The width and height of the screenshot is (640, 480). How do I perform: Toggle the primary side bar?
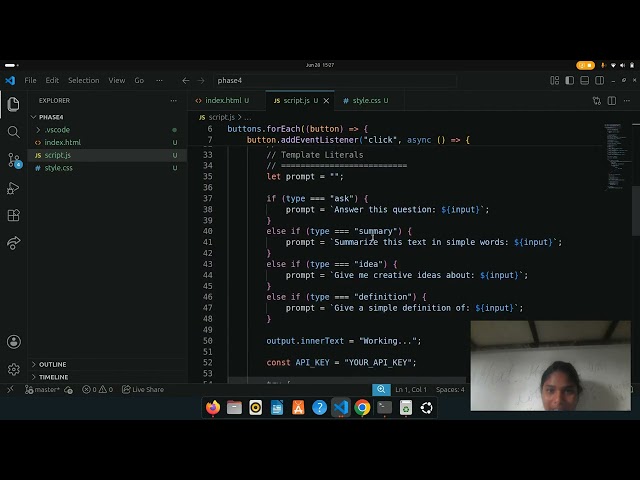(x=569, y=80)
